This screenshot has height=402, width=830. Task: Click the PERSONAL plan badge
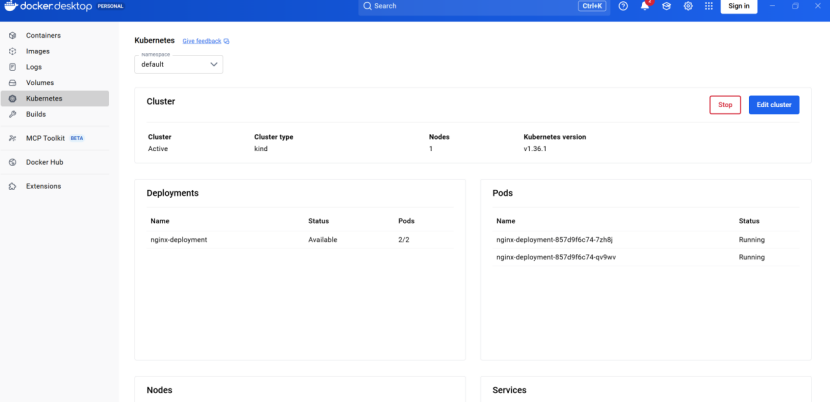pyautogui.click(x=111, y=6)
